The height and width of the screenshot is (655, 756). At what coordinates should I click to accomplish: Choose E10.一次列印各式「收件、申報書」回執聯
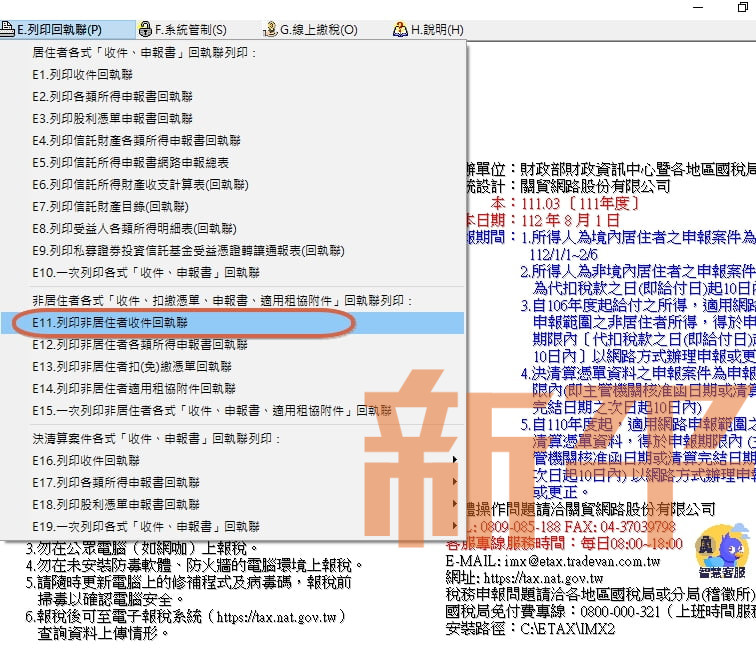pos(145,272)
